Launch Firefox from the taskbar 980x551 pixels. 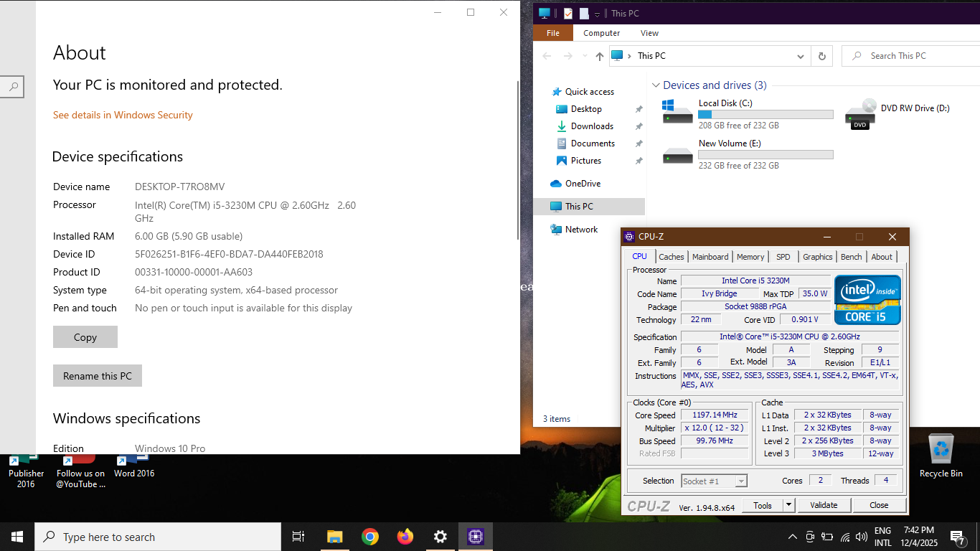(405, 537)
